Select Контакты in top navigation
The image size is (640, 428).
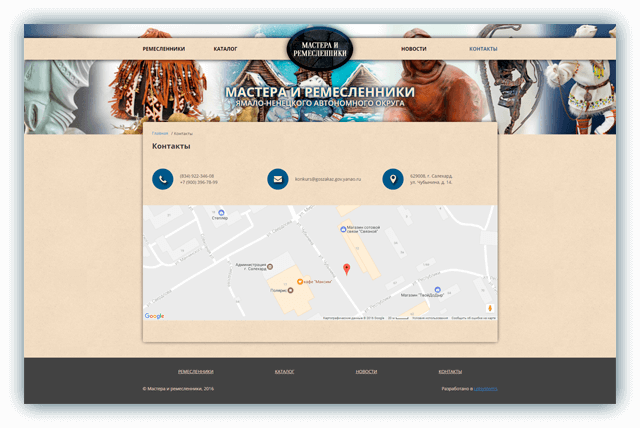click(483, 49)
